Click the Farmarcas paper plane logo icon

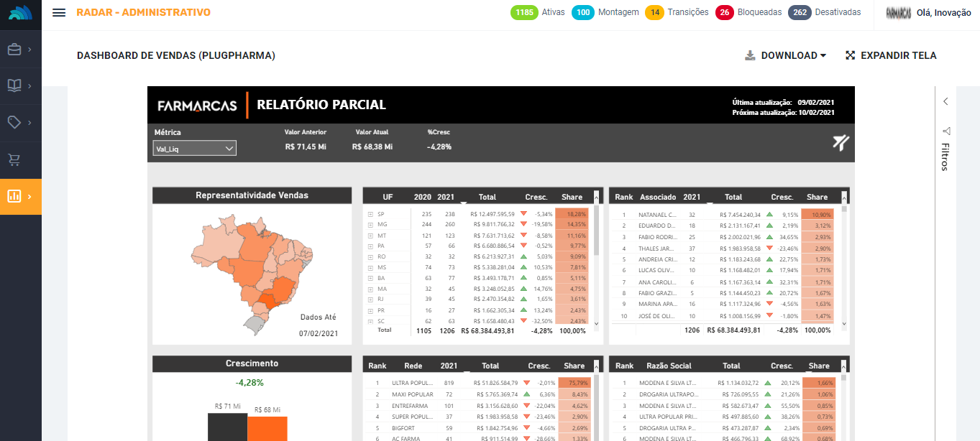click(x=841, y=143)
